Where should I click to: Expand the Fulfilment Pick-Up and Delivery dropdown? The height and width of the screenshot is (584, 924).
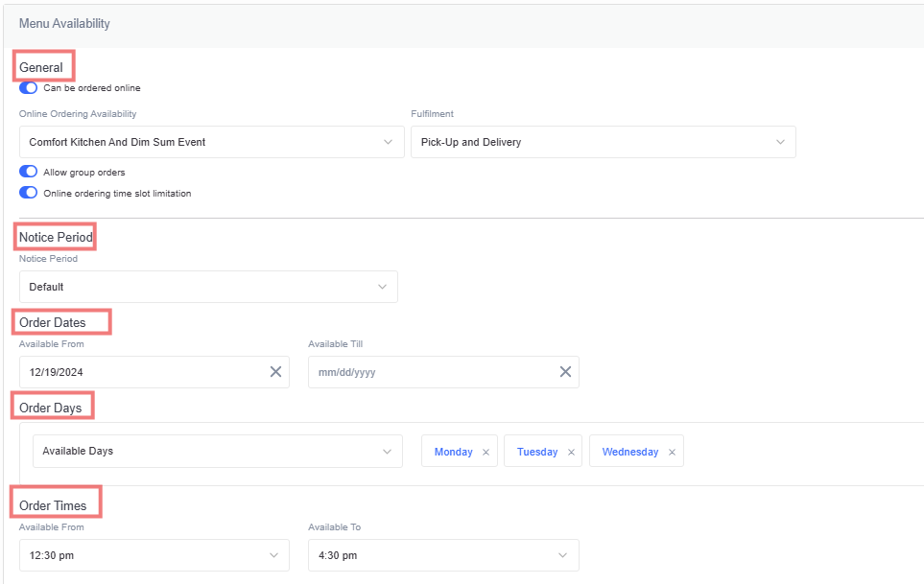604,142
